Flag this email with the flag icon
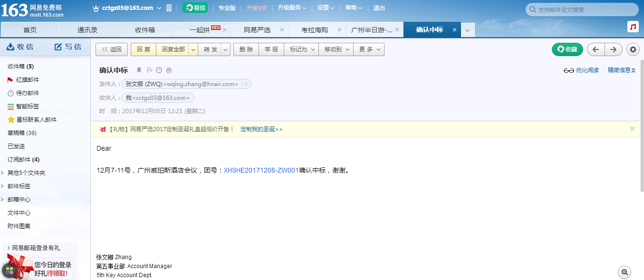This screenshot has width=644, height=280. click(150, 70)
